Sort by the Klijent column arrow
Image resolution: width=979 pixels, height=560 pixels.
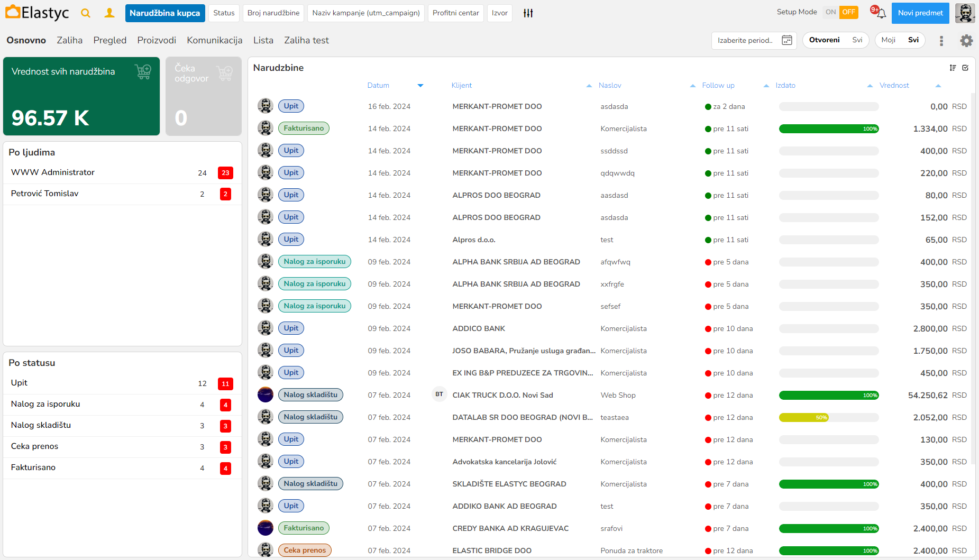click(589, 86)
